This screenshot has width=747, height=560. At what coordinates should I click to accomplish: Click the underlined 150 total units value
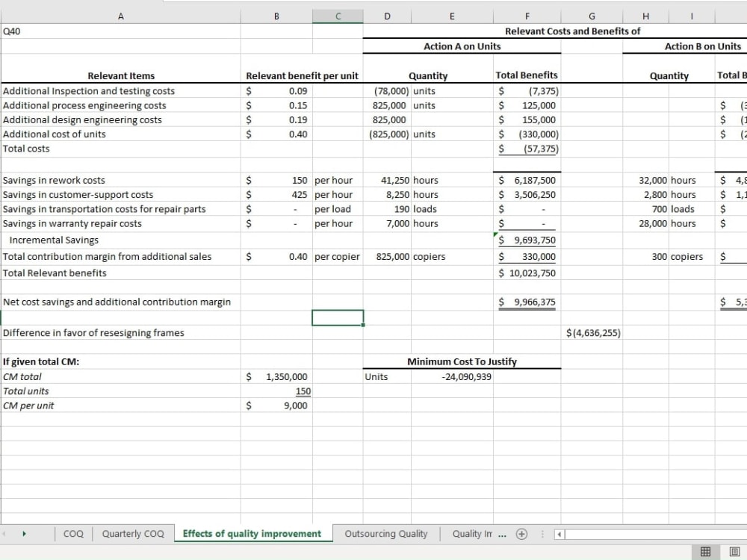(x=276, y=391)
